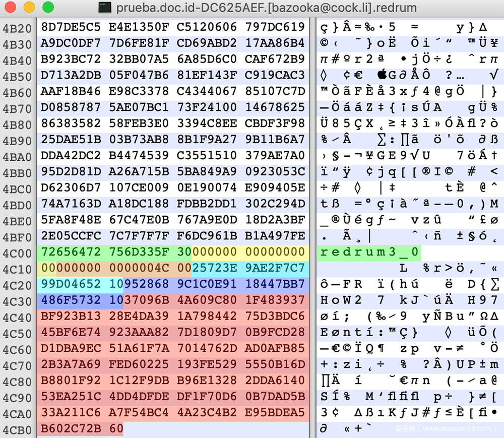Click hex group 14678625
Viewport: 504px width, 438px height.
275,107
